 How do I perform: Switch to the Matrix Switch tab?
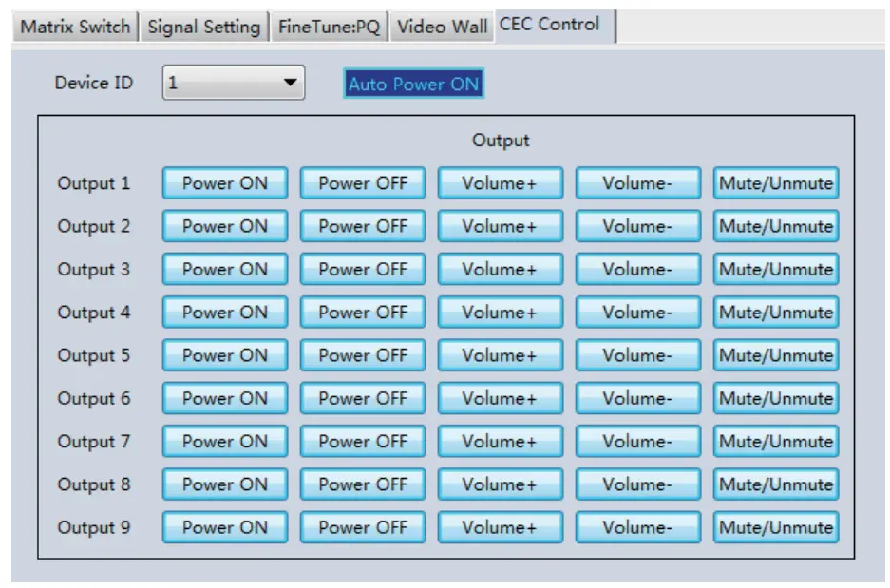pyautogui.click(x=74, y=28)
